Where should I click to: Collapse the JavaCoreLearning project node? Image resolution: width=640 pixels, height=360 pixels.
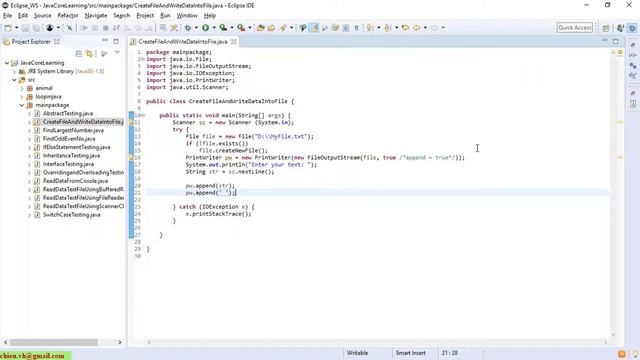coord(7,63)
